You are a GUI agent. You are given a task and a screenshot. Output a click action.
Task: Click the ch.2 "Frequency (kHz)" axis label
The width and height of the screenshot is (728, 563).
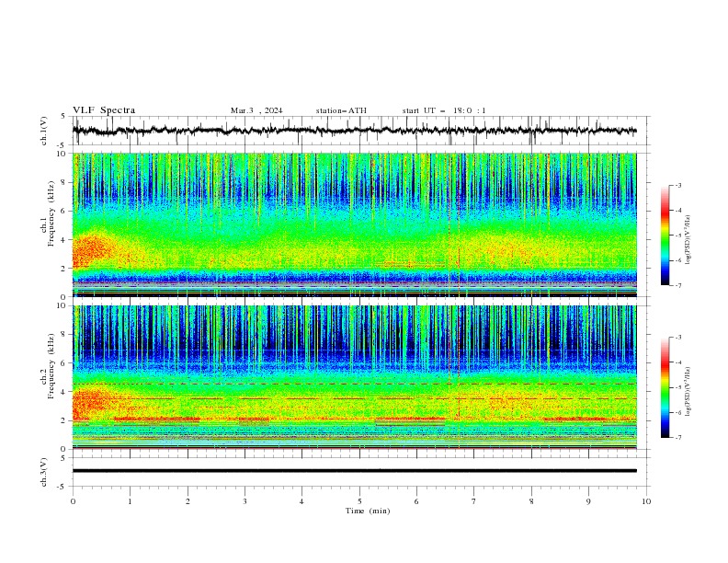pos(51,366)
